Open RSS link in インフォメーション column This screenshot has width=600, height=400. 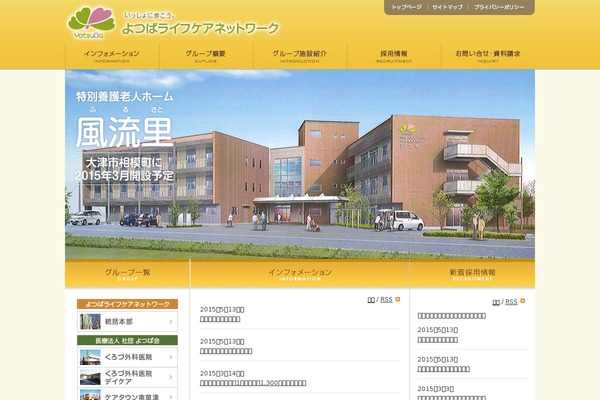click(386, 300)
